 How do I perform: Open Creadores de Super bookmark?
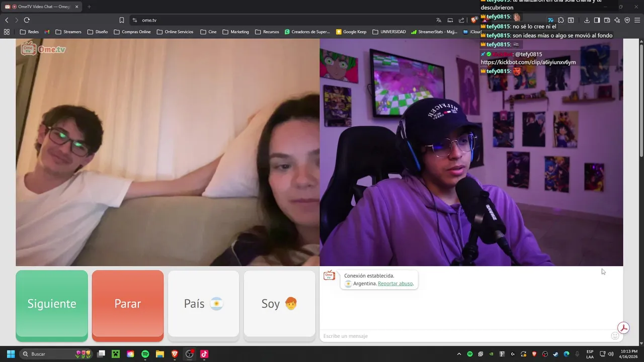coord(307,32)
